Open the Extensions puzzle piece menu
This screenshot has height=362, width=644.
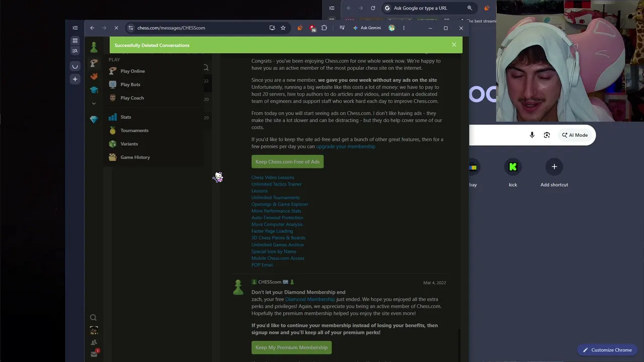pyautogui.click(x=324, y=28)
